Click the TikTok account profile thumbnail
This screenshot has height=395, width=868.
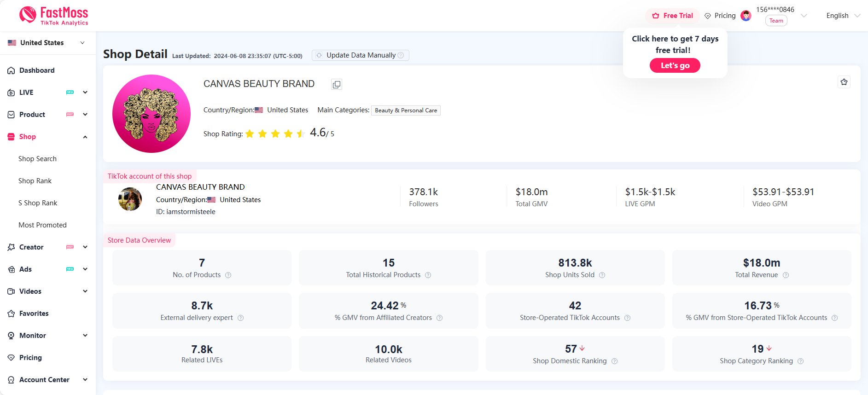coord(130,199)
